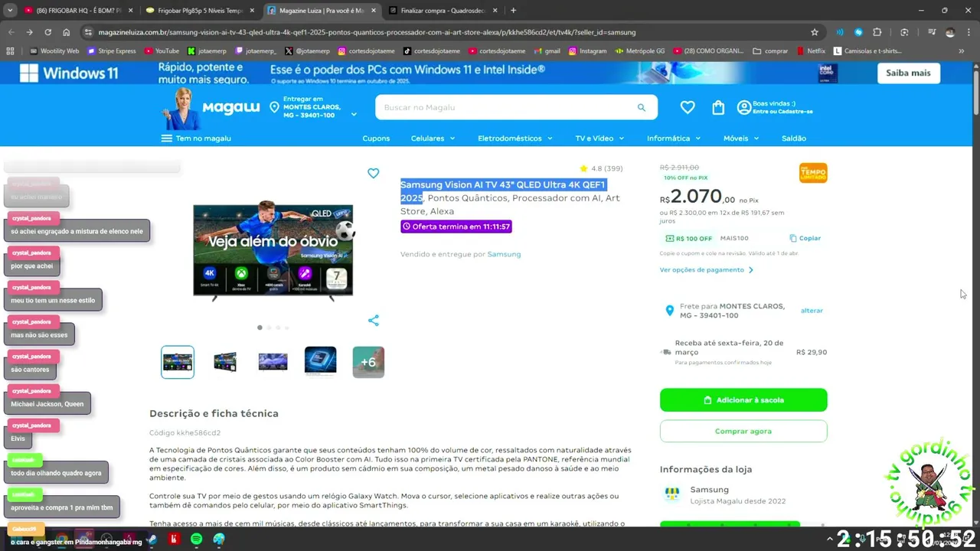Screen dimensions: 980x551
Task: Go to browser home button
Action: (x=67, y=32)
